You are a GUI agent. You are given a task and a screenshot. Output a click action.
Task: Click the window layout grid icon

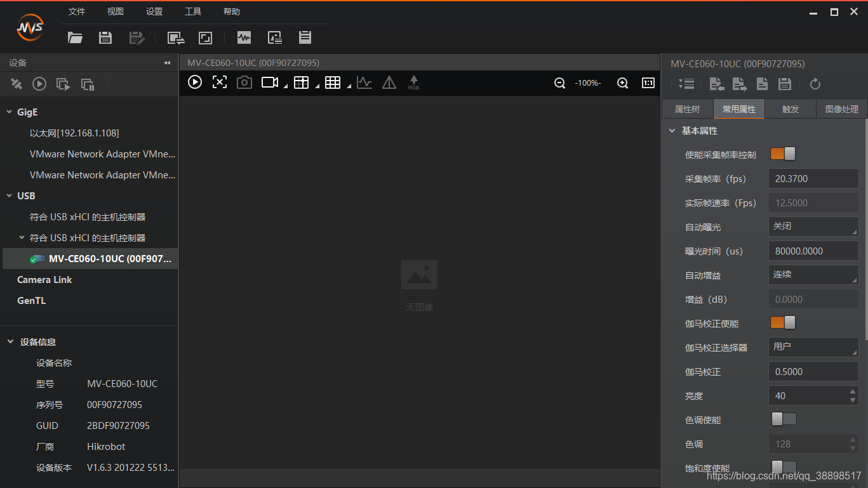tap(301, 82)
